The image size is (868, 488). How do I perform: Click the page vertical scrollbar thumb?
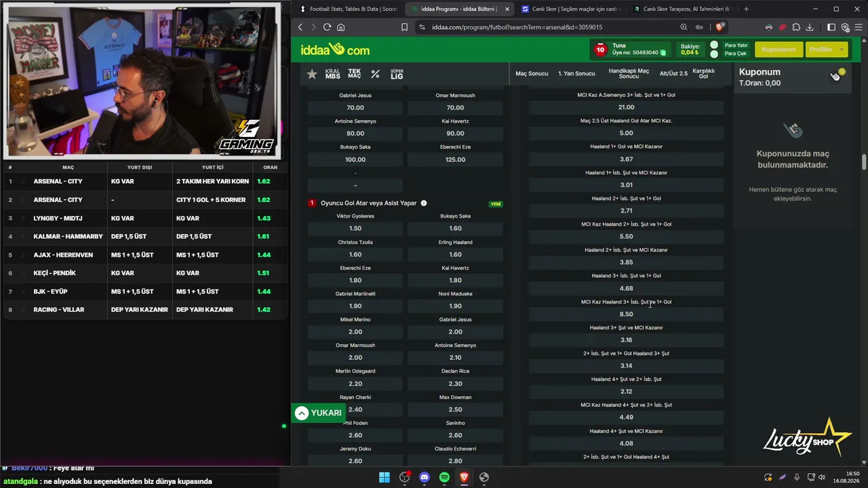[864, 163]
